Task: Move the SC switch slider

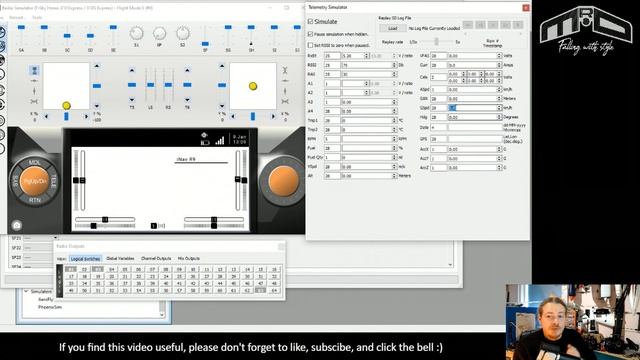Action: click(x=67, y=36)
